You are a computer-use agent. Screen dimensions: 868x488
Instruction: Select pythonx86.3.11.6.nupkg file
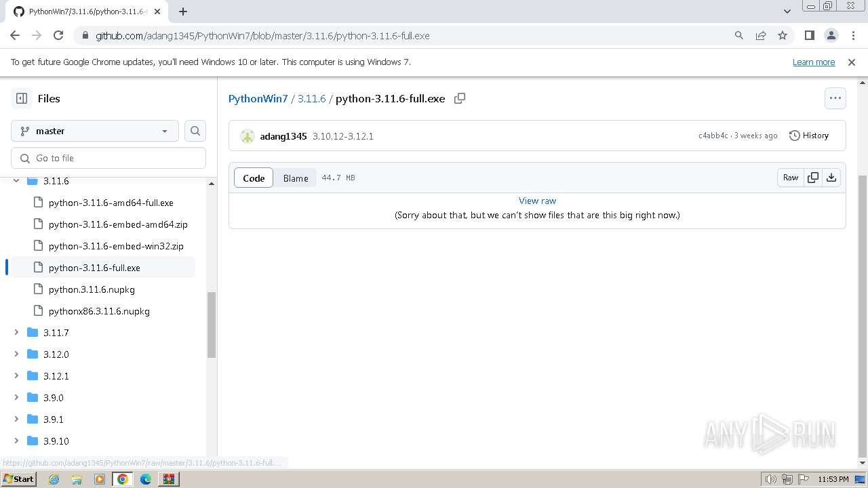click(99, 311)
